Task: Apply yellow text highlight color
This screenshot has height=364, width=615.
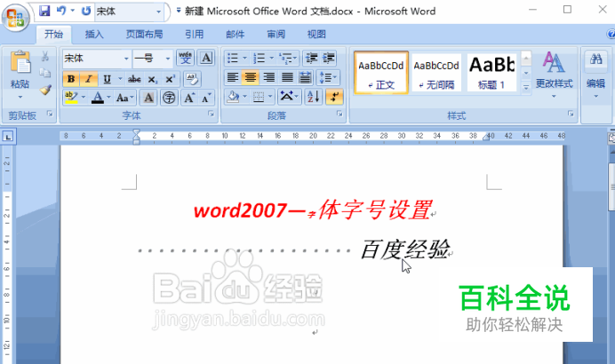Action: (x=71, y=97)
